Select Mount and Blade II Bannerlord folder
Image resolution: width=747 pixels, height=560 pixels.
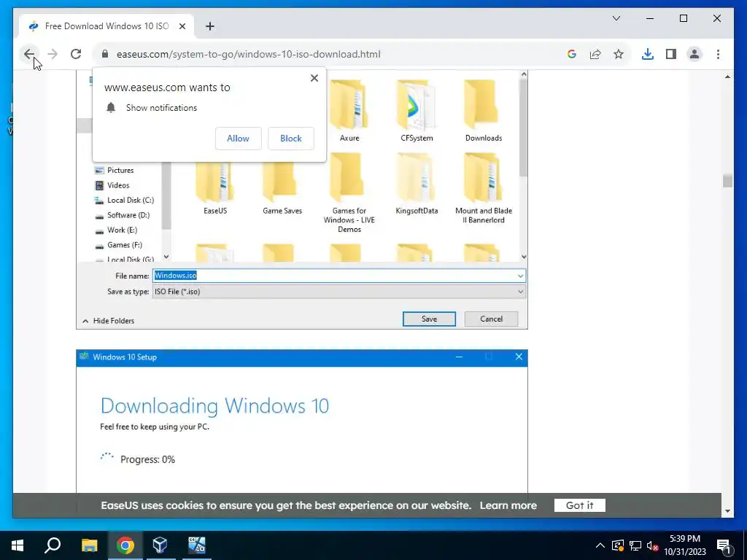point(484,189)
